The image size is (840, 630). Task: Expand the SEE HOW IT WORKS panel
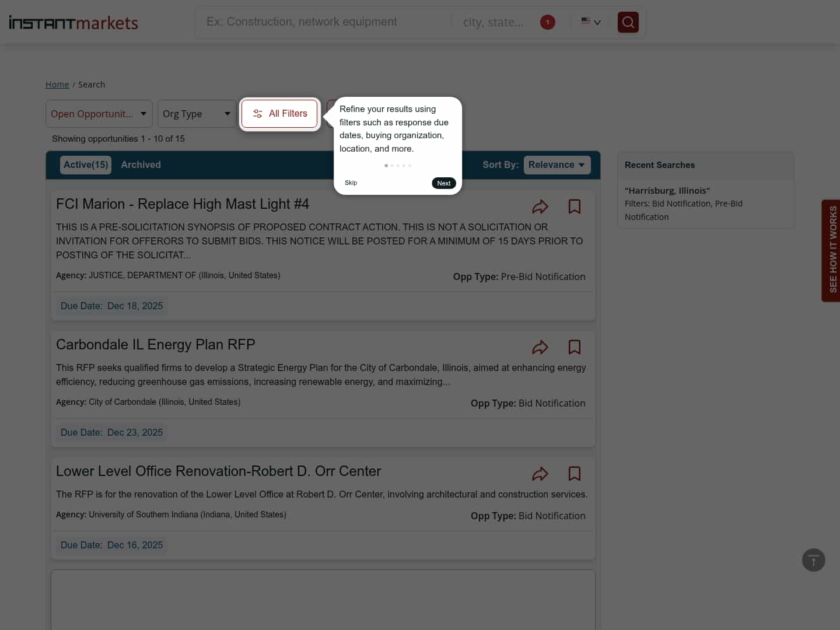pyautogui.click(x=832, y=251)
